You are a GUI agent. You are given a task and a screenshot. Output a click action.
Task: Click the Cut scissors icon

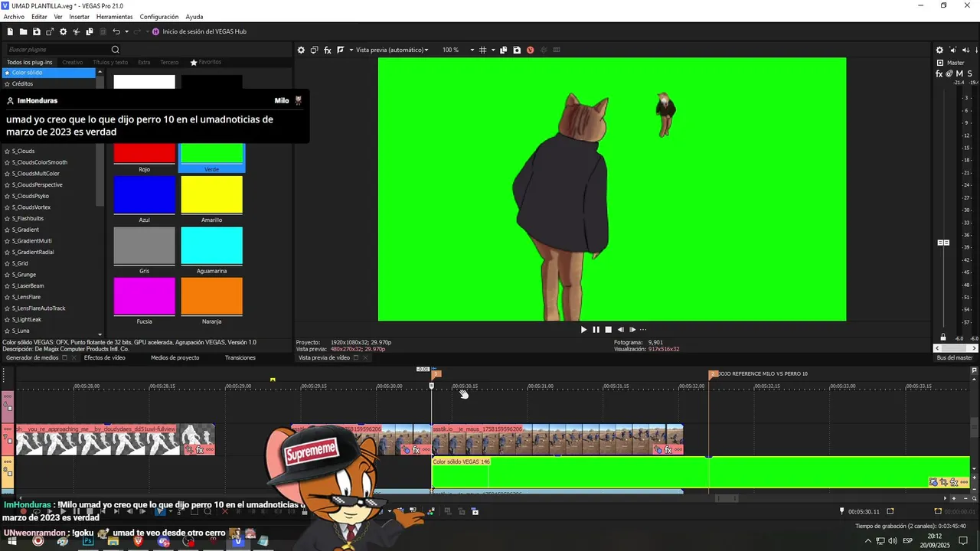tap(77, 31)
